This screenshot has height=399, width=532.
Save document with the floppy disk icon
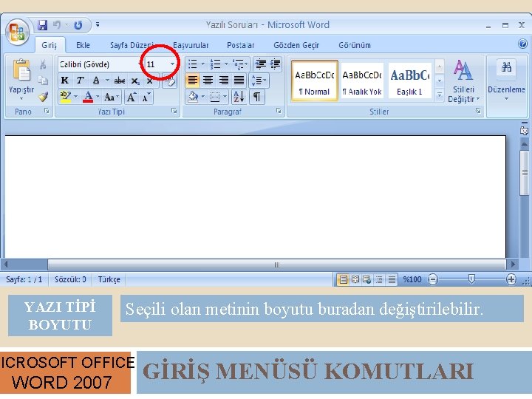pos(42,25)
